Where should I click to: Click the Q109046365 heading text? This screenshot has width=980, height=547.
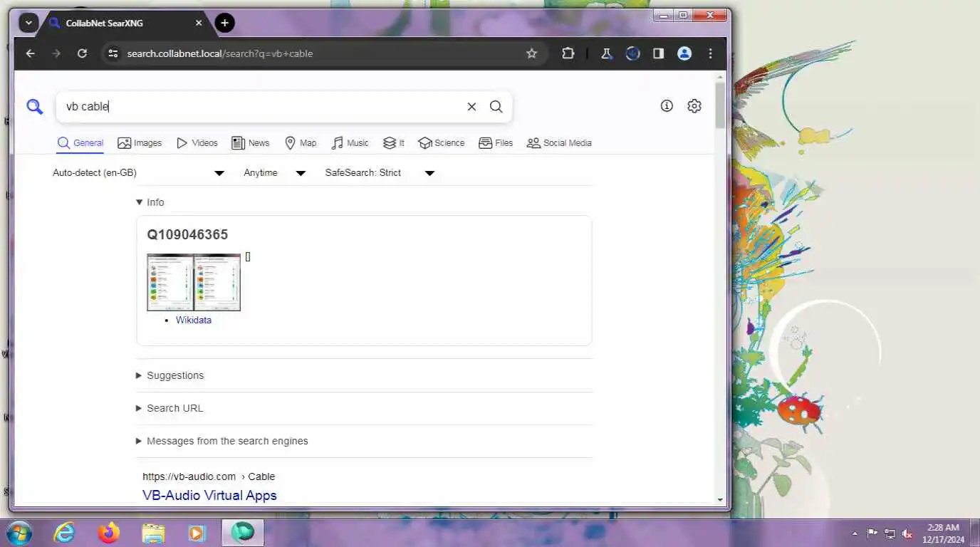point(187,234)
